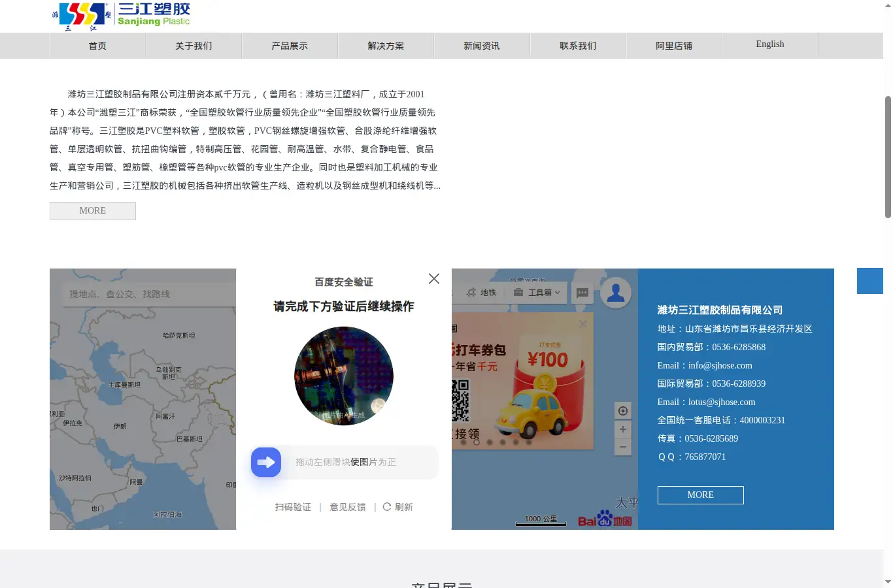Zoom in the Baidu map

623,429
